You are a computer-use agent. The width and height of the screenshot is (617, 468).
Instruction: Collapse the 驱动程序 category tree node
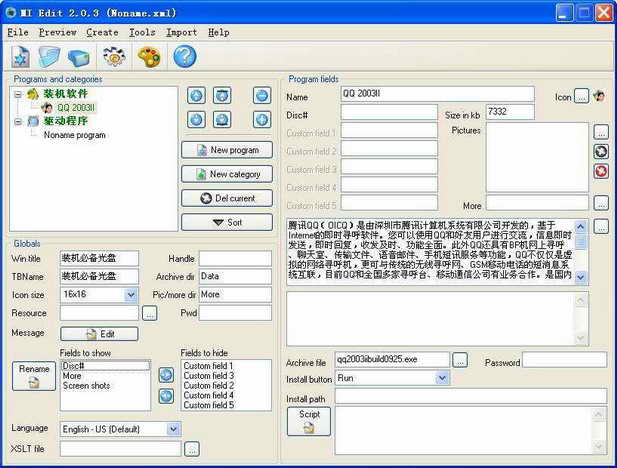point(19,121)
